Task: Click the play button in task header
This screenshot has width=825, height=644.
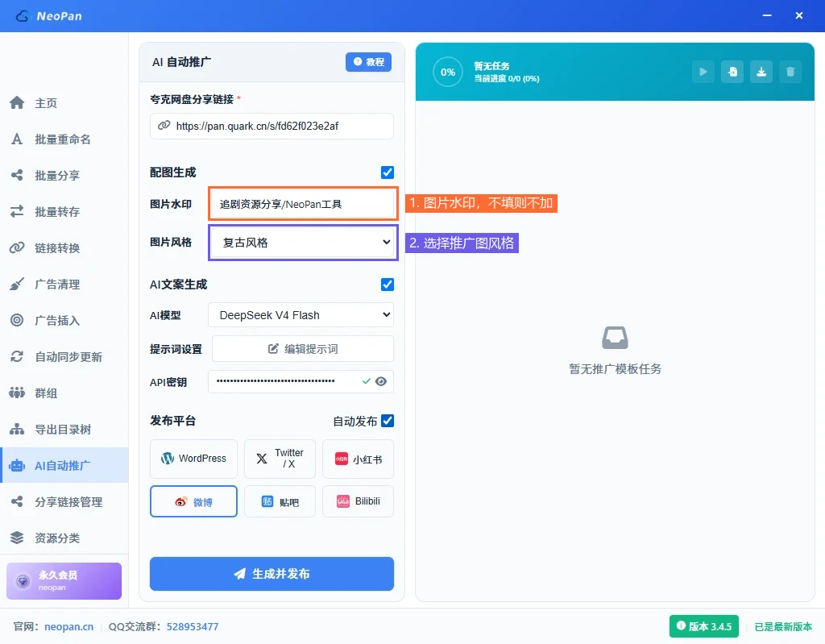Action: (703, 73)
